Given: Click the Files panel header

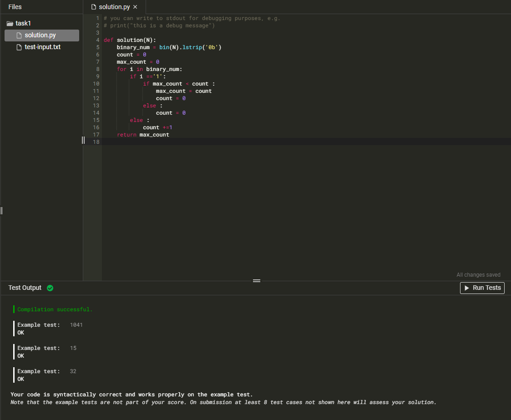Looking at the screenshot, I should click(15, 7).
